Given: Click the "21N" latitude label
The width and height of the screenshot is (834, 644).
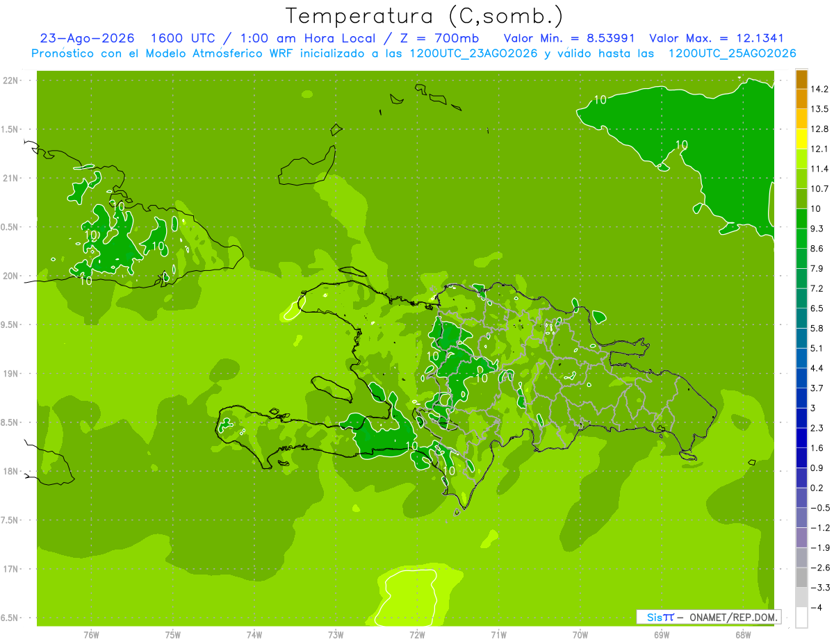Looking at the screenshot, I should pyautogui.click(x=11, y=179).
